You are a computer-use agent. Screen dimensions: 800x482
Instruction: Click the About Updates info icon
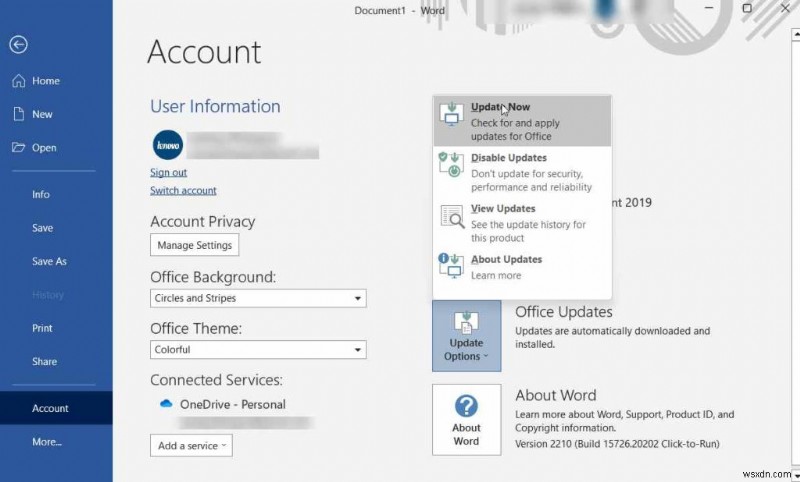pos(452,266)
